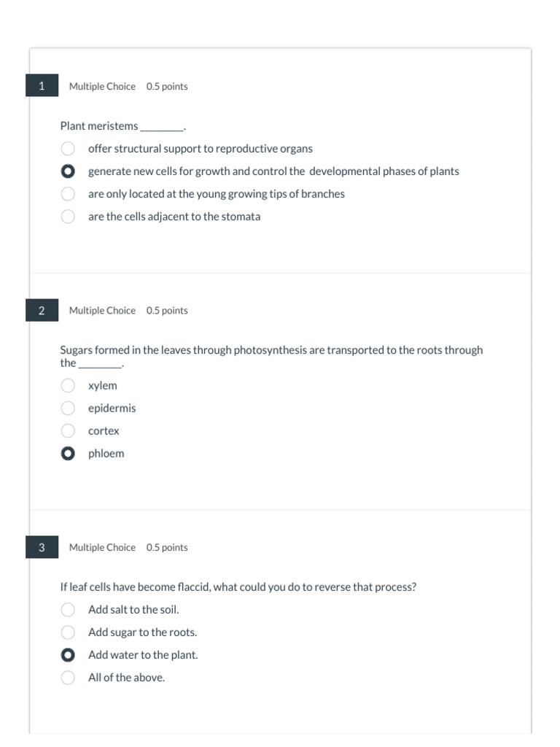Select 'generate new cells for growth' radio button
The image size is (560, 747).
tap(68, 171)
